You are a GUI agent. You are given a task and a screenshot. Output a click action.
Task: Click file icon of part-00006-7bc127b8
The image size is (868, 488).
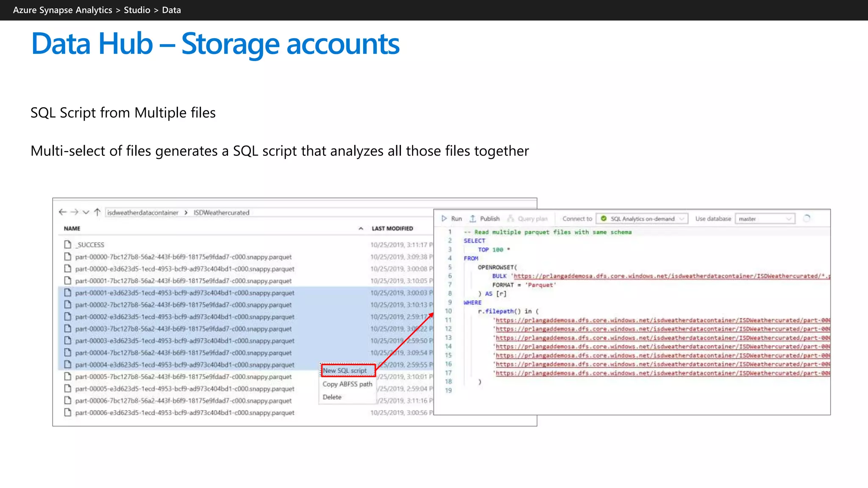point(67,400)
